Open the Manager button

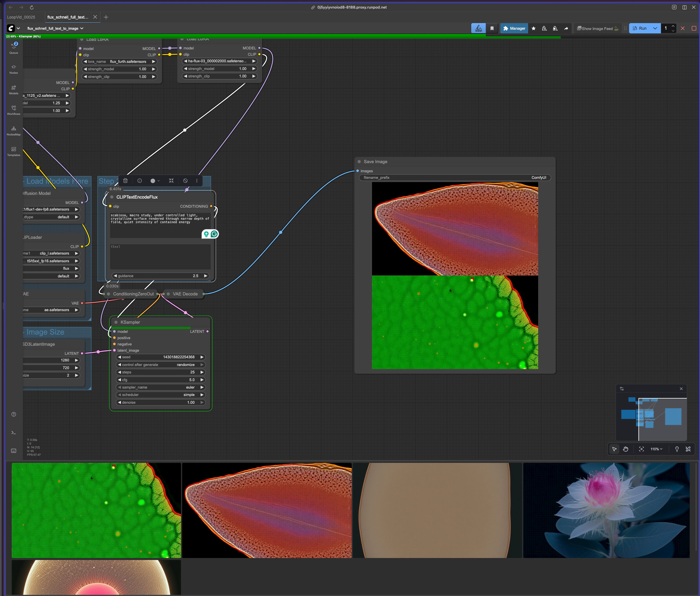click(x=514, y=28)
